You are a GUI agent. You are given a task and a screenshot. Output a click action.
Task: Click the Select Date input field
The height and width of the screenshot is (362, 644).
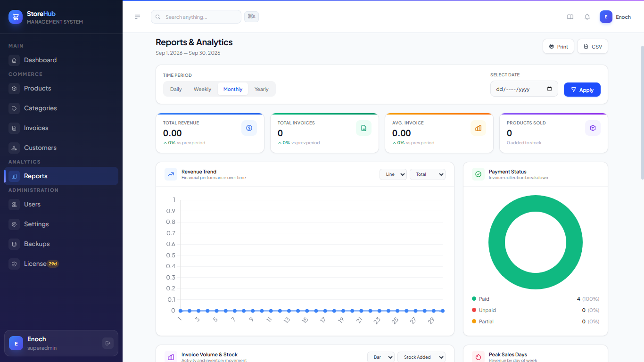[524, 89]
